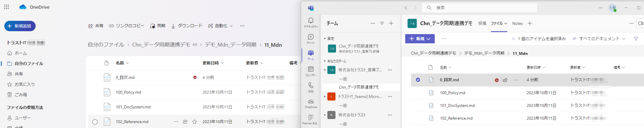Image resolution: width=644 pixels, height=128 pixels.
Task: Open the Chat icon in Teams sidebar
Action: click(x=311, y=39)
